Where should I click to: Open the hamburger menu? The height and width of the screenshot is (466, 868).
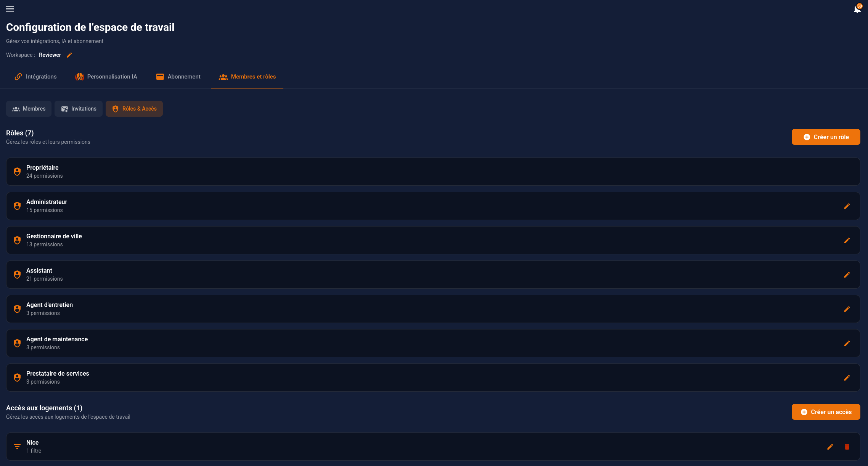[10, 9]
